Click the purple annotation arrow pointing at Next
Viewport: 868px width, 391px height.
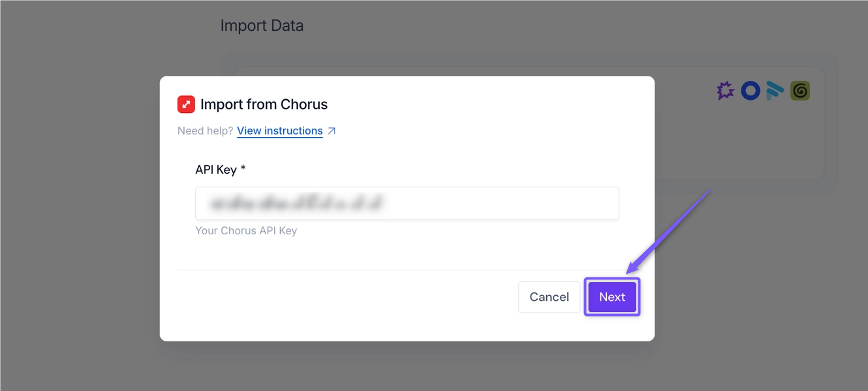pyautogui.click(x=668, y=232)
